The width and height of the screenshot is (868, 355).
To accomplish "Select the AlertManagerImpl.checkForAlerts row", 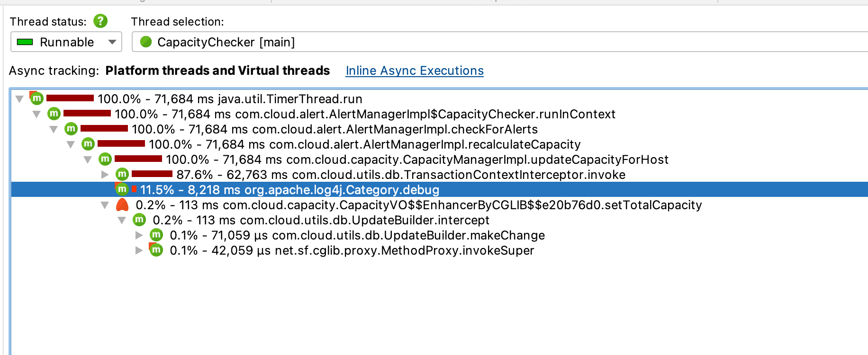I will tap(334, 129).
